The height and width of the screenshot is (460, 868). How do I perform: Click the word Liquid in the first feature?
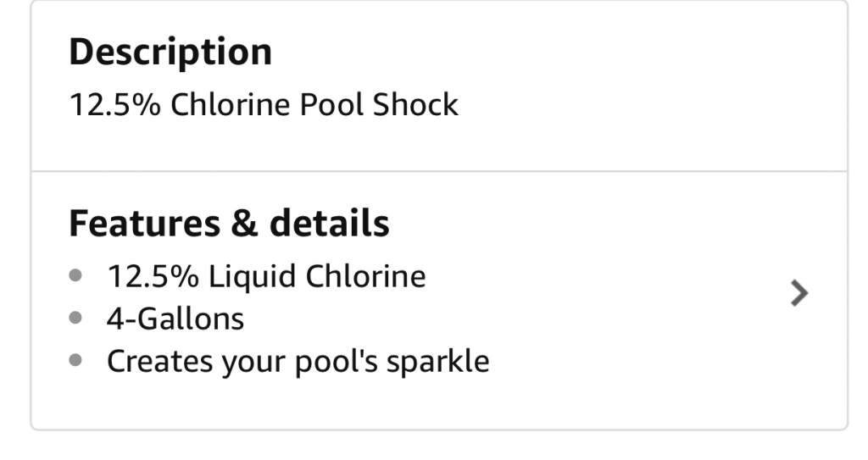coord(252,276)
